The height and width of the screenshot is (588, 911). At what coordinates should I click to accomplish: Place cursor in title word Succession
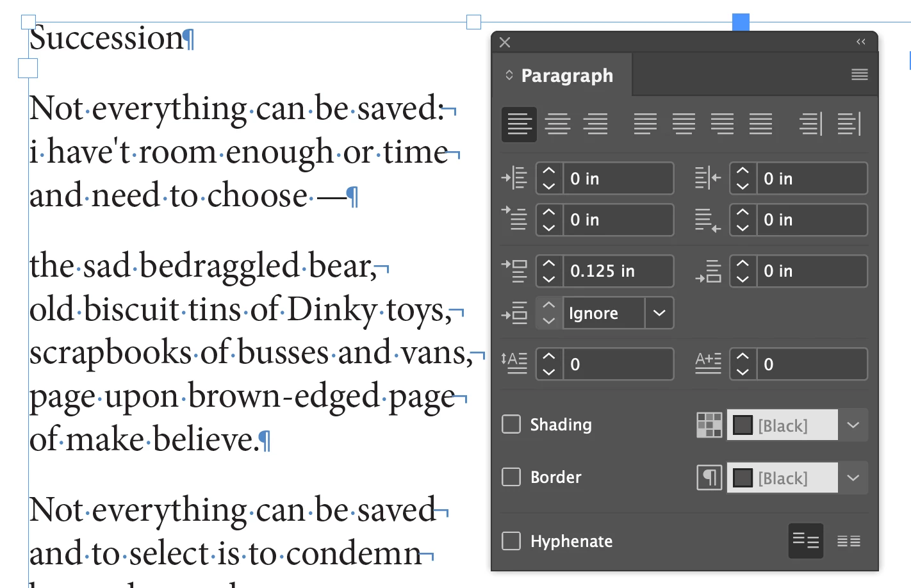(106, 38)
